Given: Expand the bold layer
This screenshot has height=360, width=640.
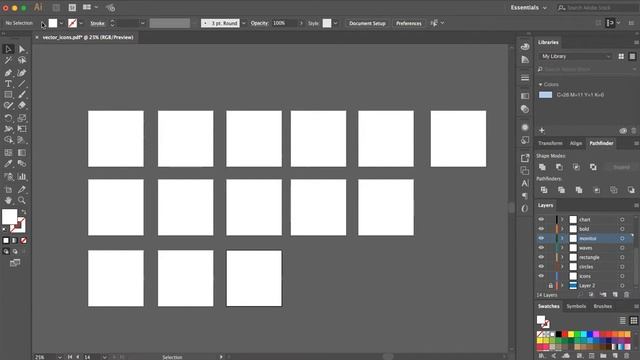Looking at the screenshot, I should click(x=562, y=229).
